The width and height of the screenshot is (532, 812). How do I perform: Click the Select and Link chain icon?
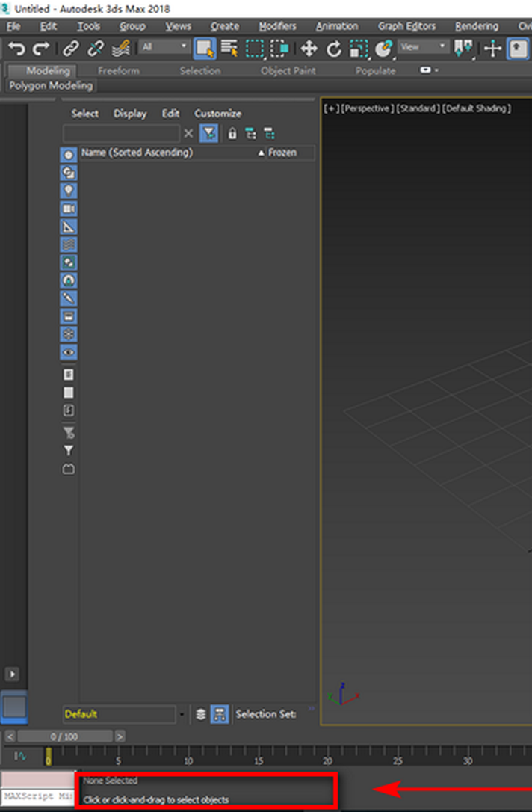[70, 49]
